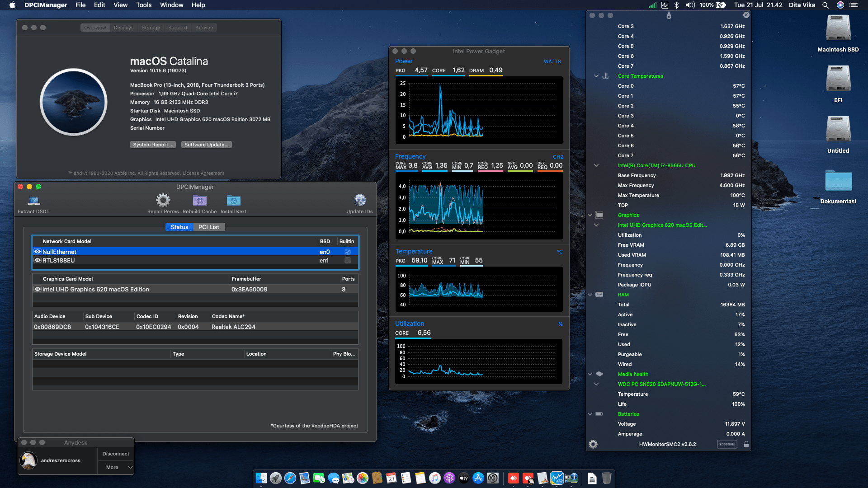Click Bluetooth icon in menu bar
Image resolution: width=868 pixels, height=488 pixels.
coord(677,5)
